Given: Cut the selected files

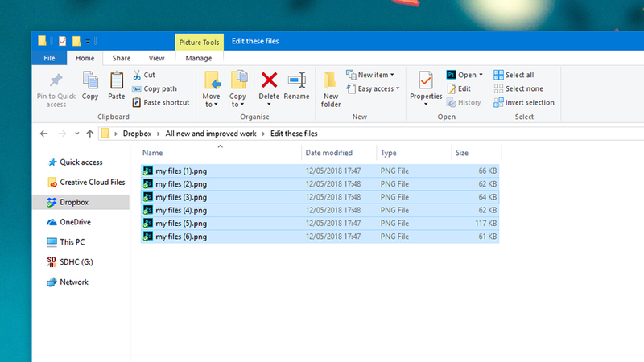Looking at the screenshot, I should pos(144,75).
